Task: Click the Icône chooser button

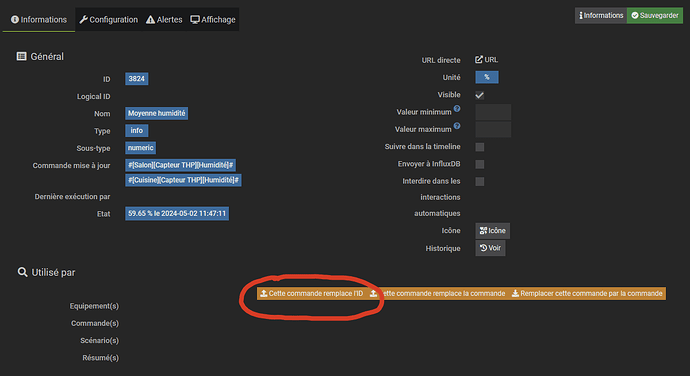Action: click(x=492, y=231)
